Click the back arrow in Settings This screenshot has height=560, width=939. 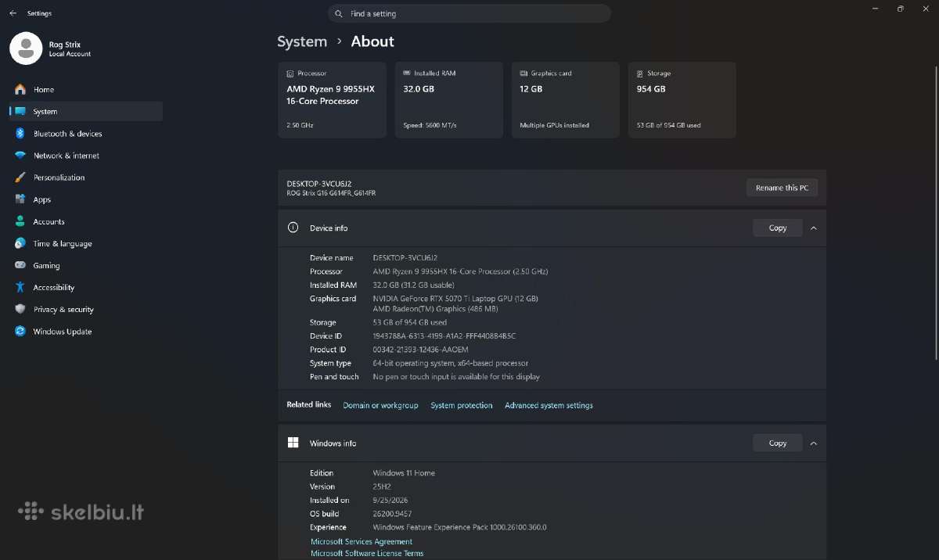coord(13,13)
